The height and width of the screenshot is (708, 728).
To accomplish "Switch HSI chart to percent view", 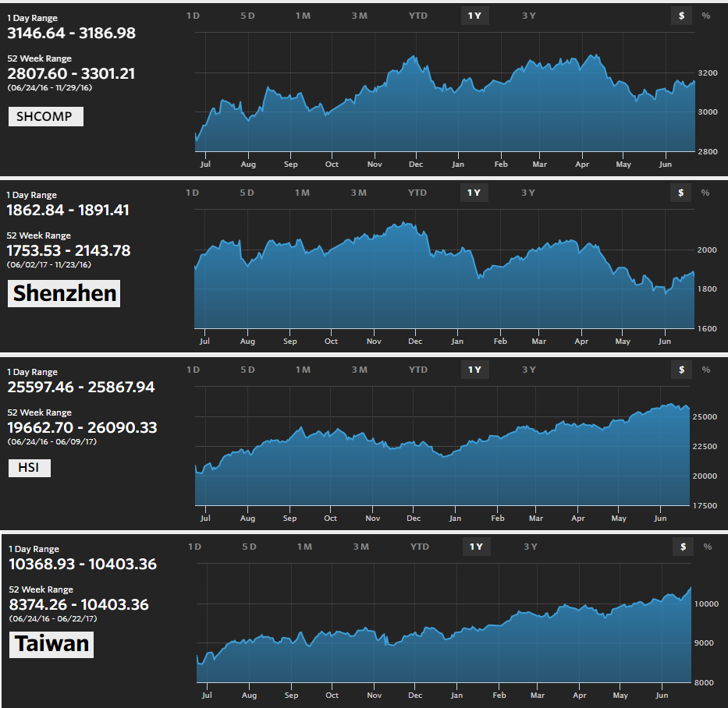I will pos(706,370).
